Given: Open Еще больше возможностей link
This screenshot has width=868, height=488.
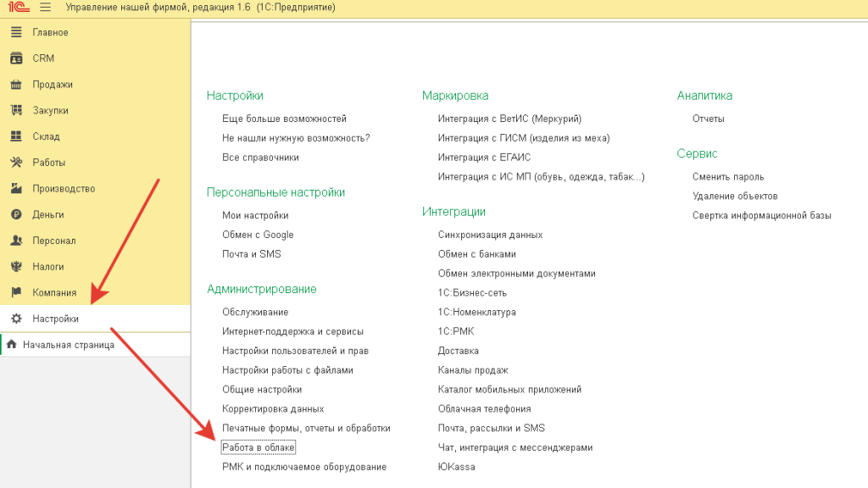Looking at the screenshot, I should 284,119.
